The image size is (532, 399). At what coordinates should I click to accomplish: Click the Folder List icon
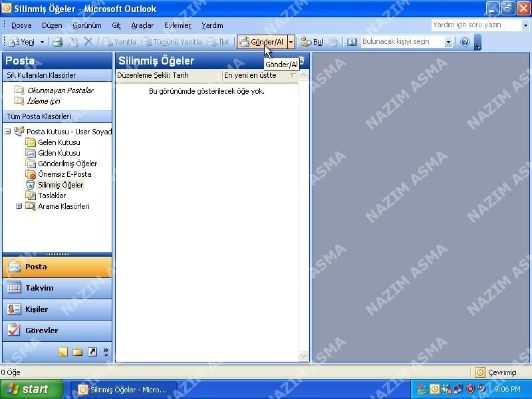77,352
